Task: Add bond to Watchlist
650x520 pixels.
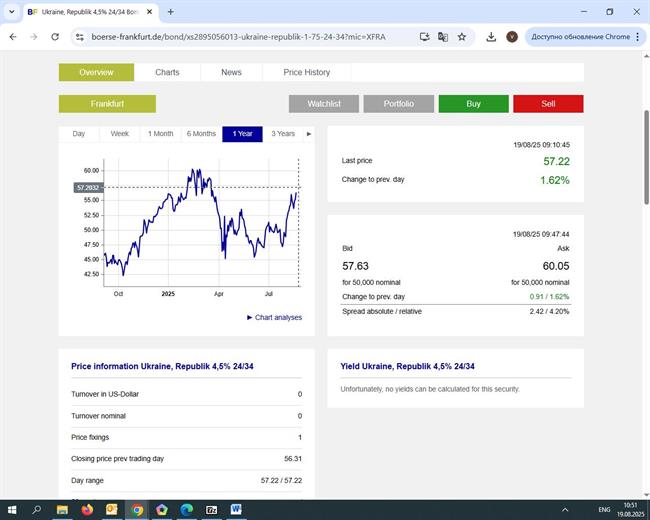Action: coord(324,104)
